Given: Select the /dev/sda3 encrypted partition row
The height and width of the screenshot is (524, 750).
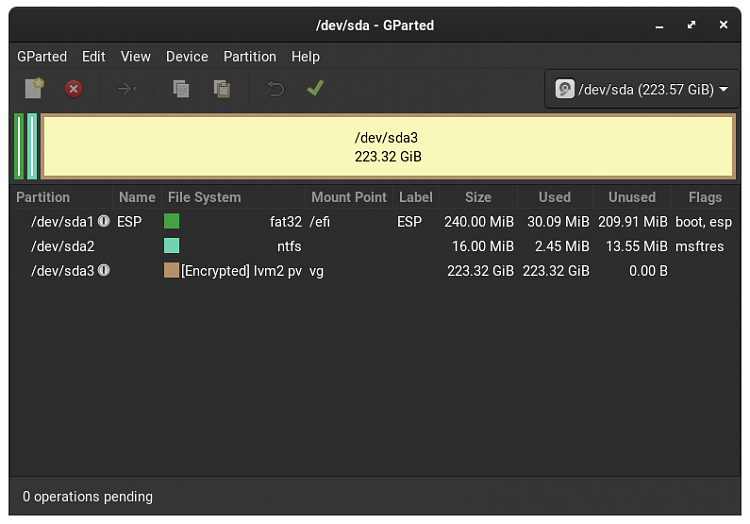Looking at the screenshot, I should tap(300, 270).
